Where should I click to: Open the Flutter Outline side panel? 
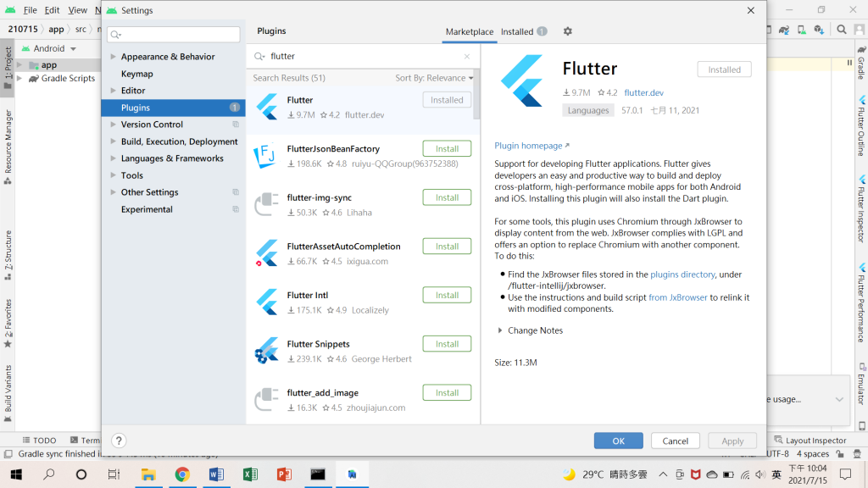pos(861,125)
